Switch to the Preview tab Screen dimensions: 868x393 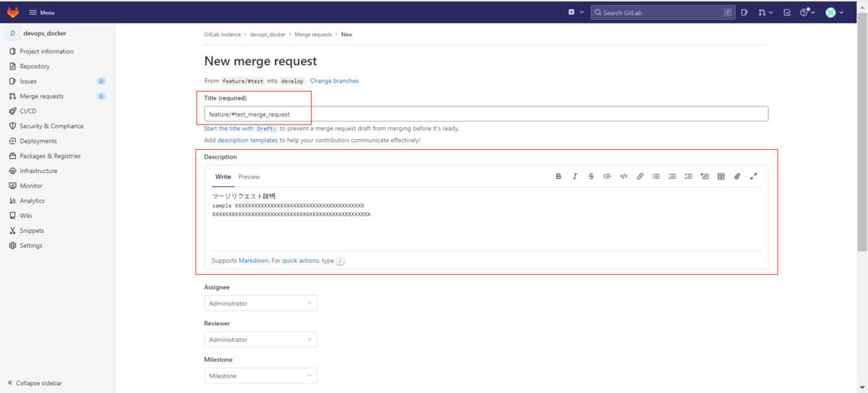pyautogui.click(x=249, y=177)
